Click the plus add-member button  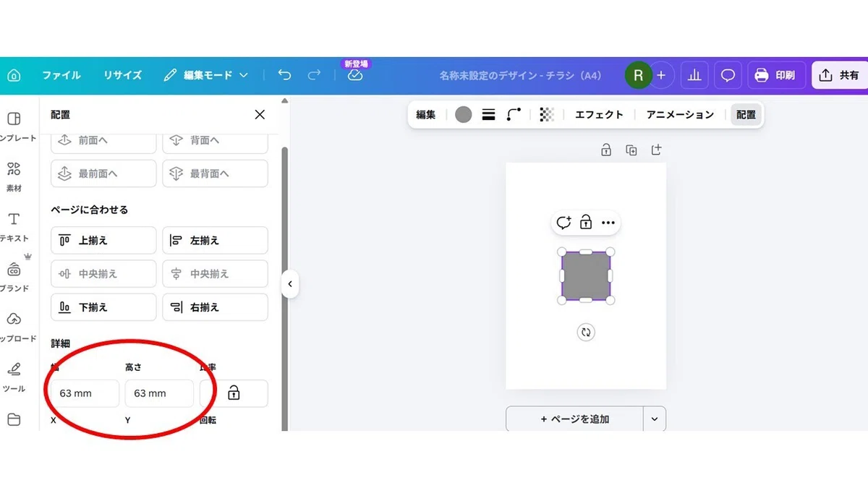[660, 75]
